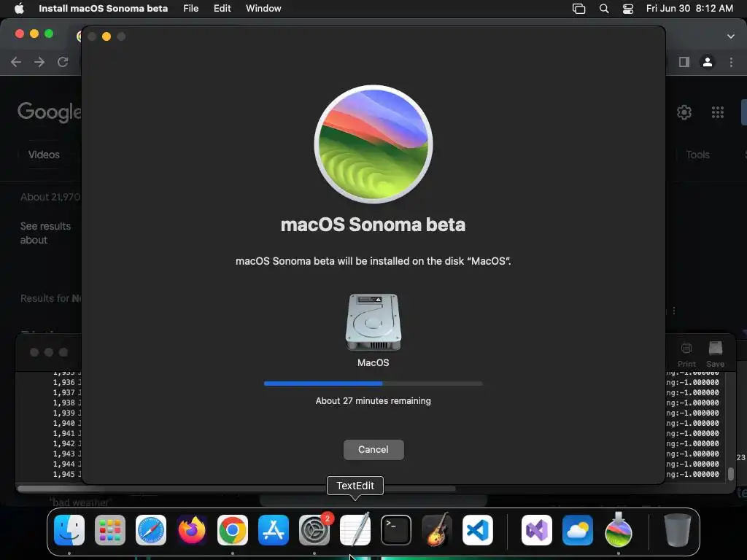Open Tools in Google search
Image resolution: width=747 pixels, height=560 pixels.
coord(697,155)
